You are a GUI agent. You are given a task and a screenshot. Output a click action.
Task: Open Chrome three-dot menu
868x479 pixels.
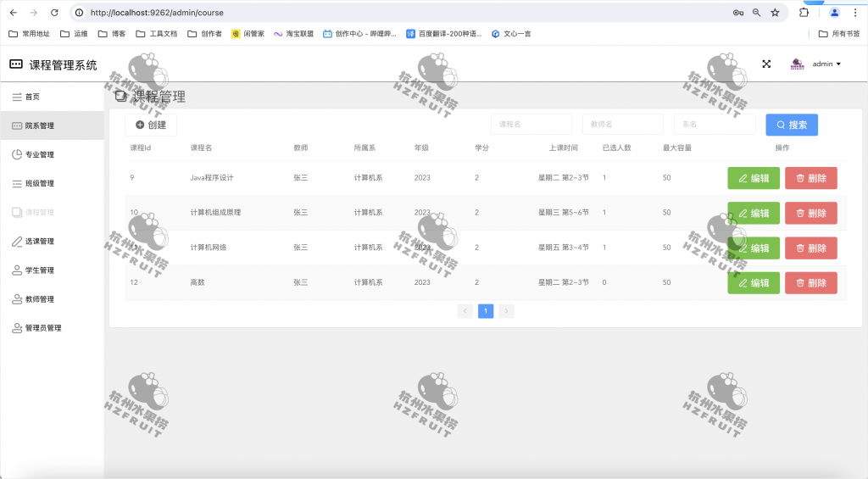[854, 12]
